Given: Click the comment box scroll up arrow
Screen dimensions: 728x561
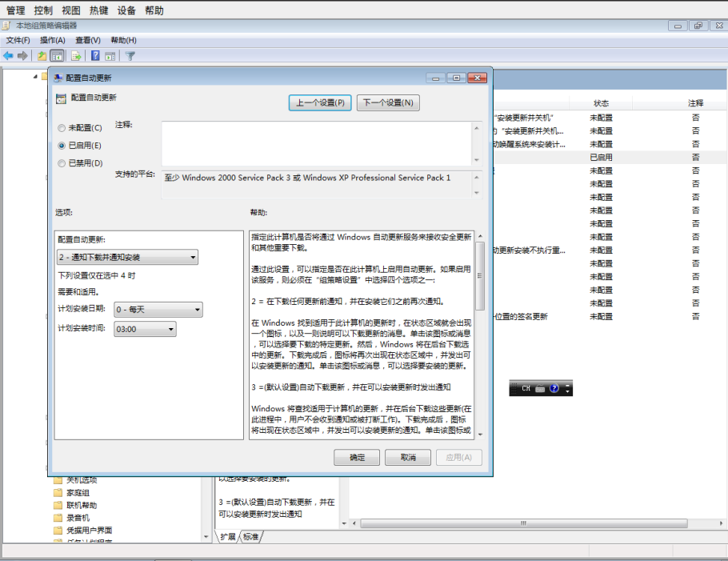Looking at the screenshot, I should (x=476, y=128).
